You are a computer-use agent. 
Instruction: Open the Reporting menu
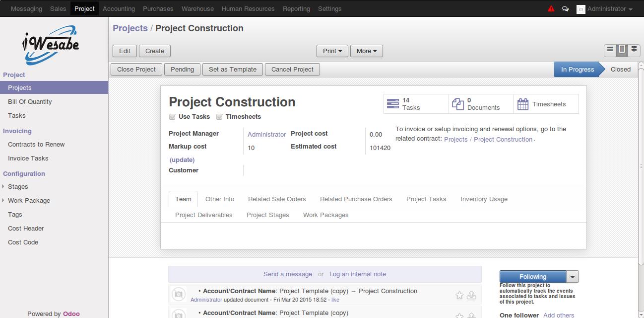coord(296,8)
